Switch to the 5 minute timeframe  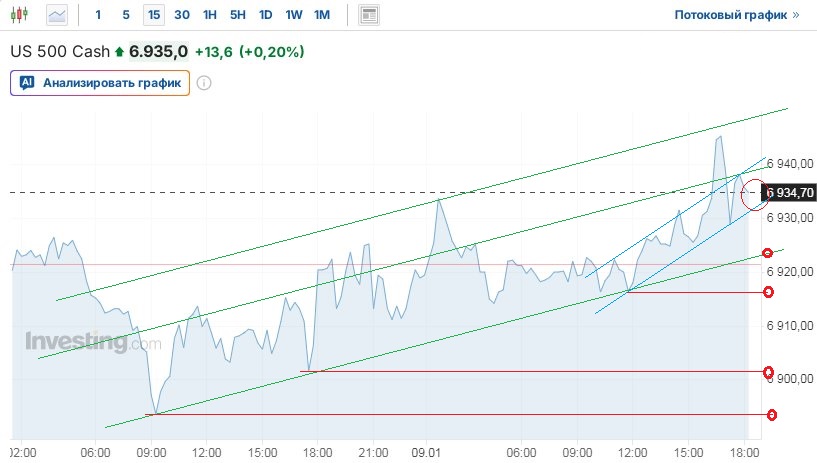(x=125, y=15)
